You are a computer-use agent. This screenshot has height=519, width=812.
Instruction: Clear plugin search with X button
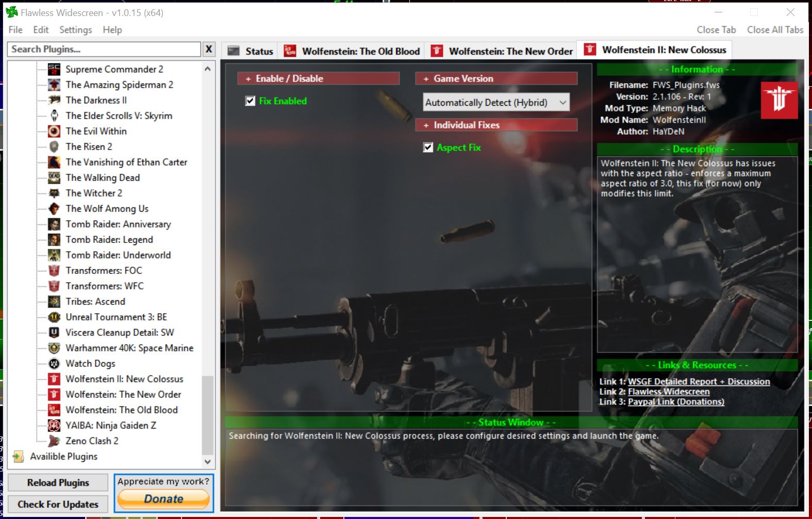(209, 49)
